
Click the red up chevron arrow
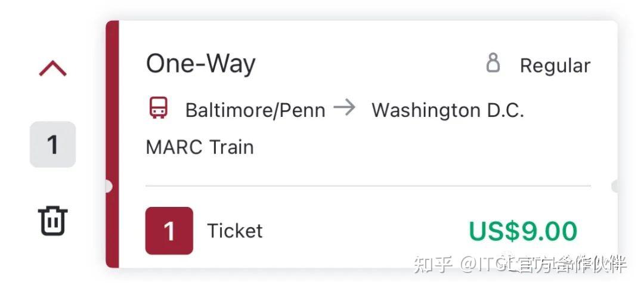pos(53,69)
